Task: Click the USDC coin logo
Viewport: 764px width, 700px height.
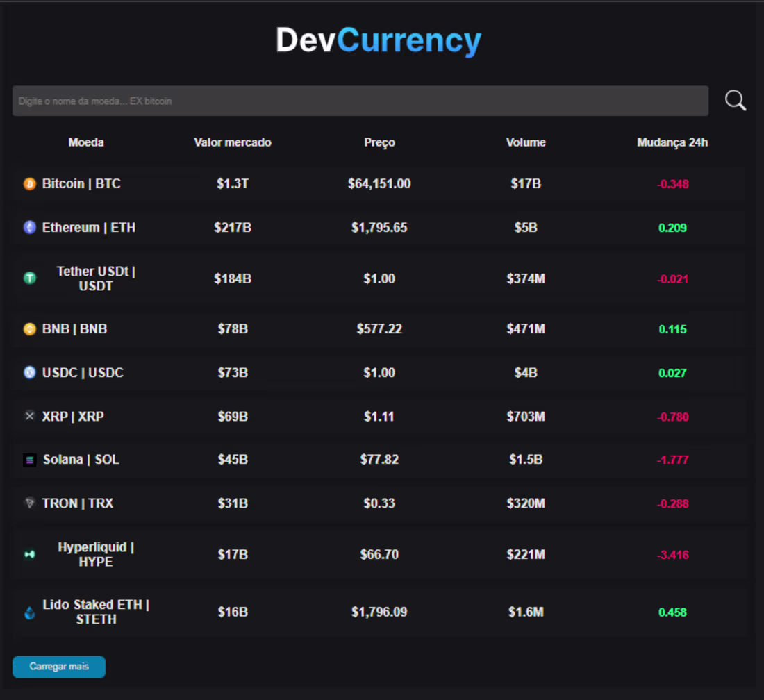Action: tap(30, 373)
